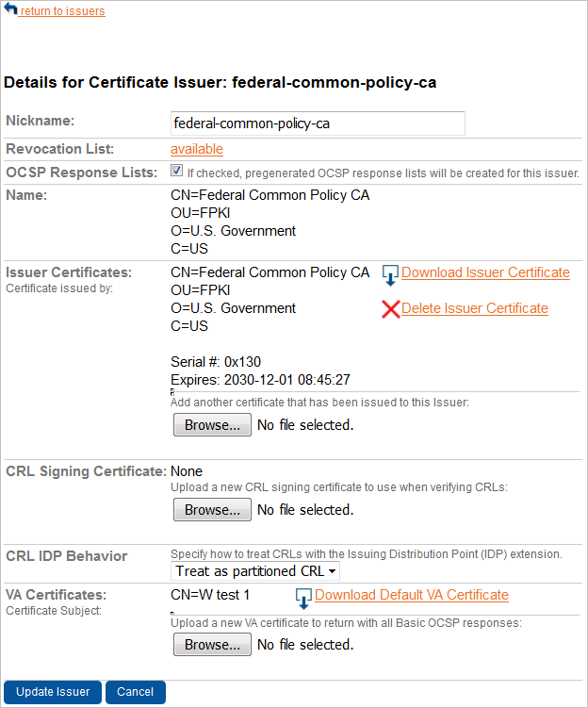
Task: Browse for another issuer certificate file
Action: [x=212, y=425]
